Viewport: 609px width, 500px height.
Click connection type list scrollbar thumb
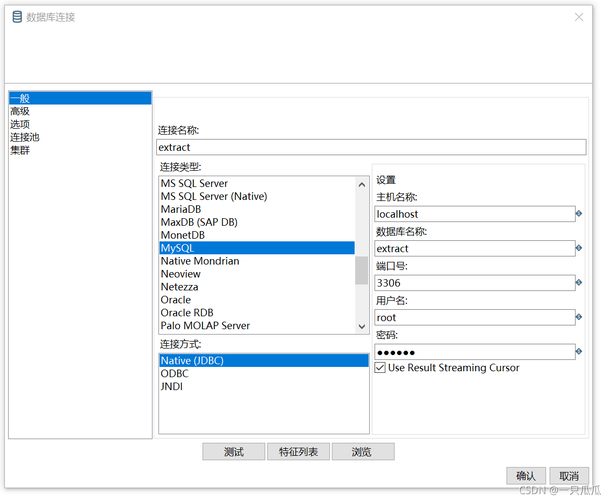point(362,270)
